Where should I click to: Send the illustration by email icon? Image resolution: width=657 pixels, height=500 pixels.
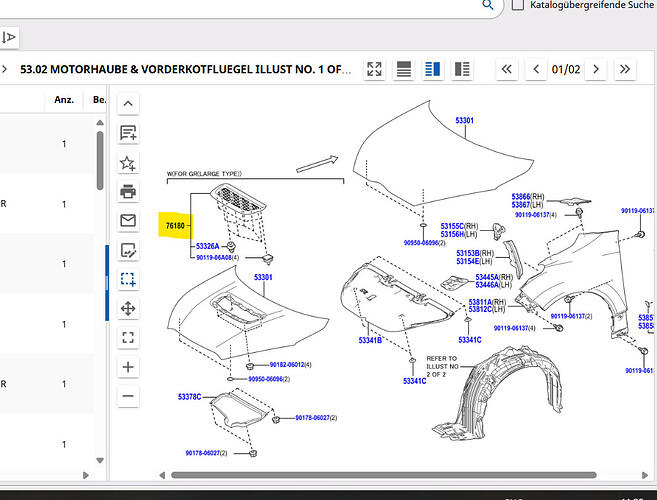[x=128, y=220]
